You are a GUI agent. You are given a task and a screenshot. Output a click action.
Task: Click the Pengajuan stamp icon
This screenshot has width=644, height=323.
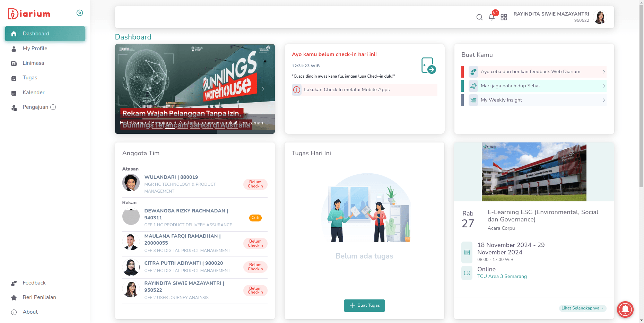click(x=14, y=108)
